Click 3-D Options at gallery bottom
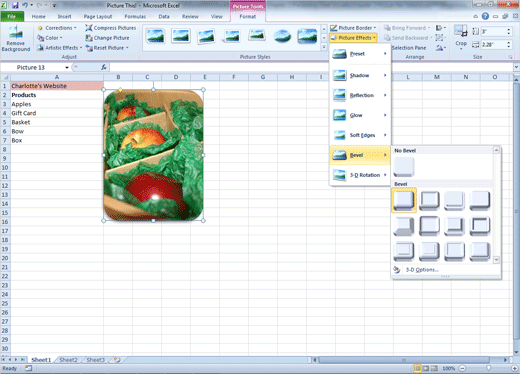This screenshot has width=520, height=374. coord(422,269)
